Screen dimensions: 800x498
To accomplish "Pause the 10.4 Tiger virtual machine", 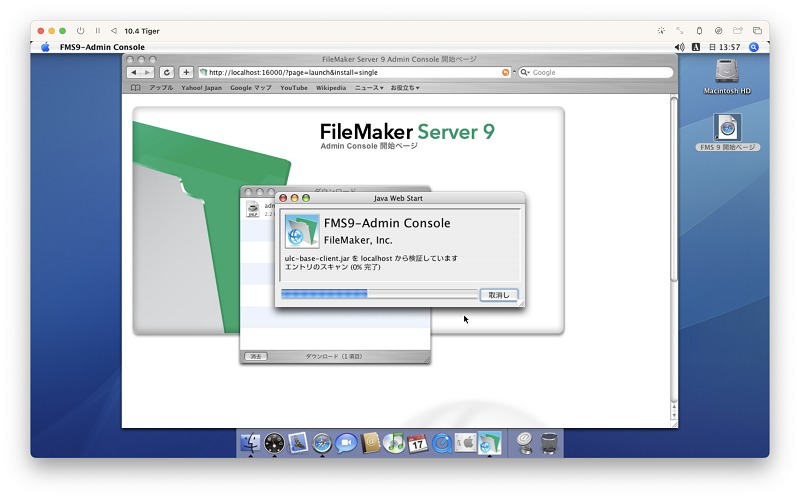I will pos(97,31).
